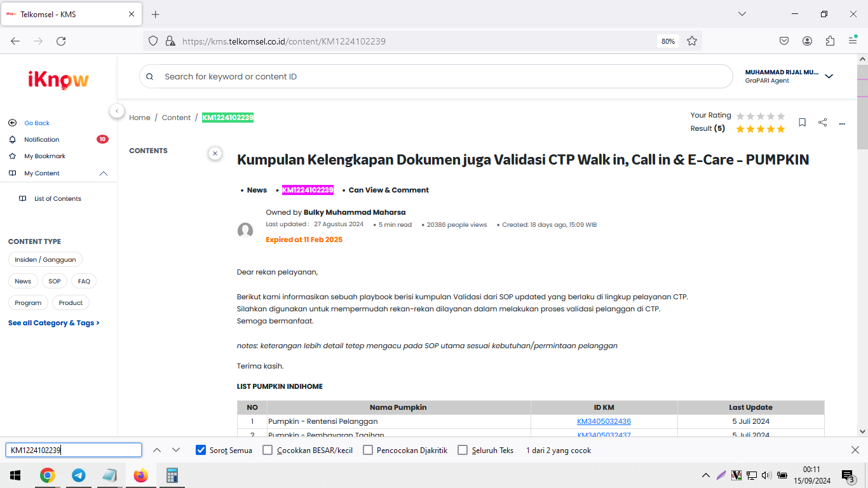Click the find bar text field
The image size is (868, 488).
[x=74, y=450]
